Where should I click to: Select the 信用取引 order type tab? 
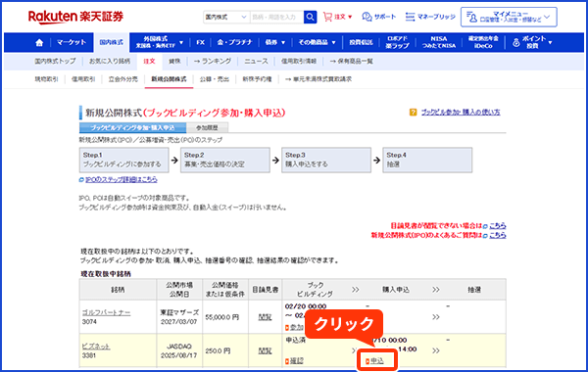tap(83, 79)
